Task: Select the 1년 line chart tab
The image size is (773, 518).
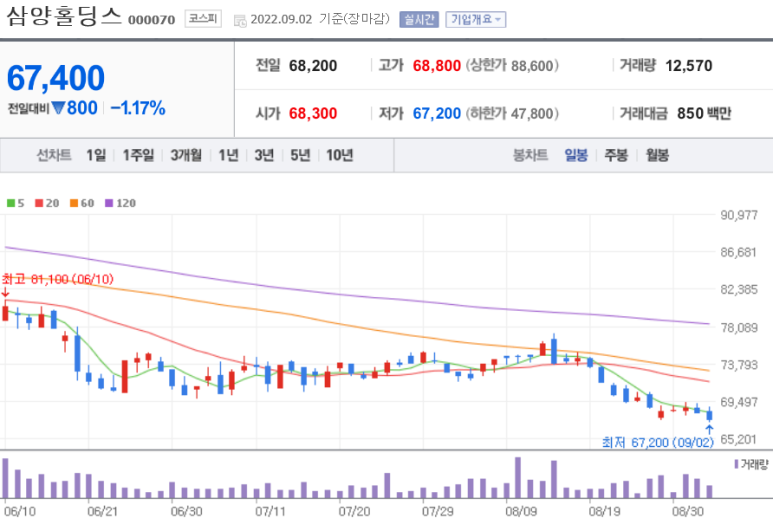Action: tap(228, 155)
